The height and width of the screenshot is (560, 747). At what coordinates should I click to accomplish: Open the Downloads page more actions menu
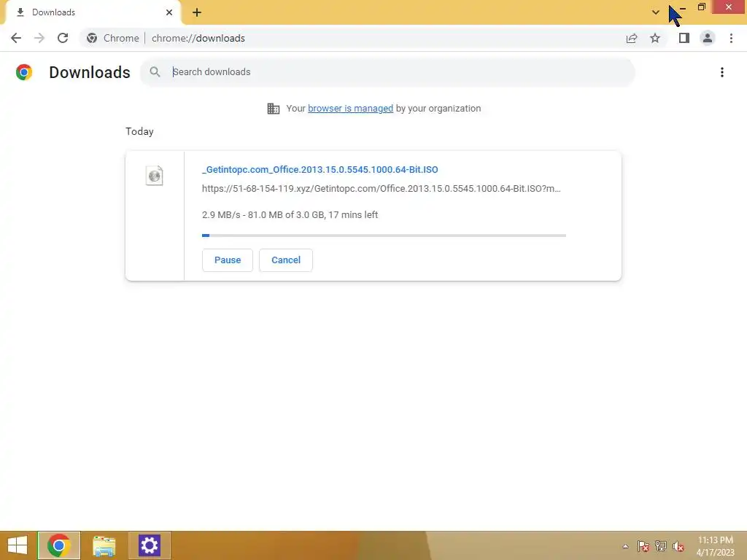pyautogui.click(x=722, y=72)
